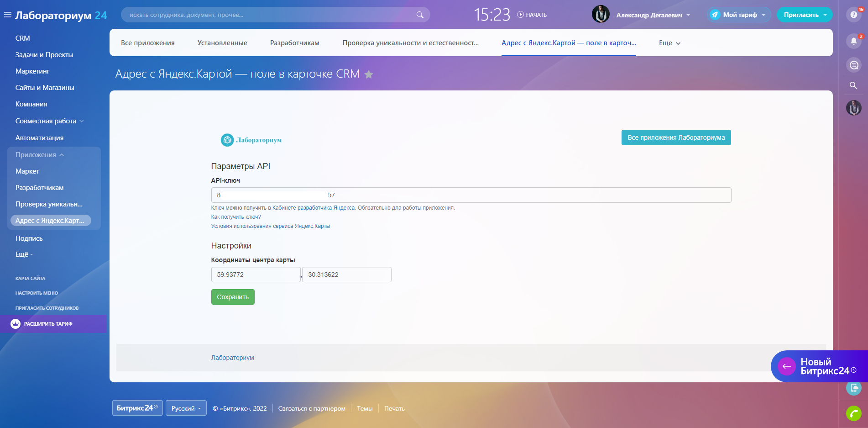Click the Все приложения Лабораториума button

coord(676,137)
